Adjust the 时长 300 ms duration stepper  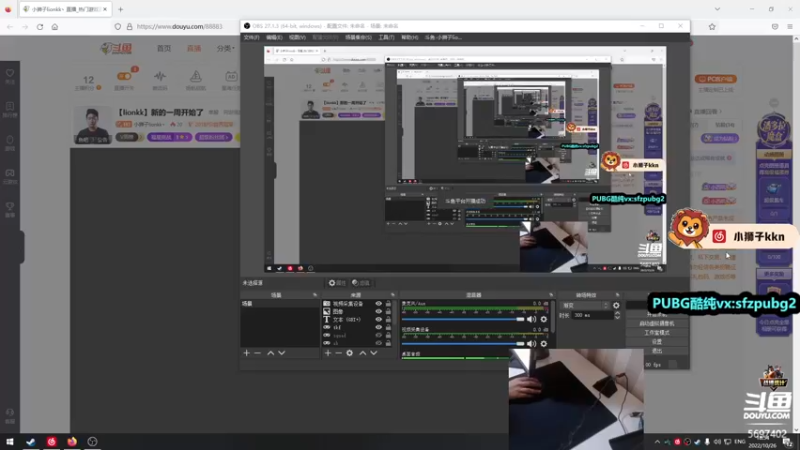[617, 316]
